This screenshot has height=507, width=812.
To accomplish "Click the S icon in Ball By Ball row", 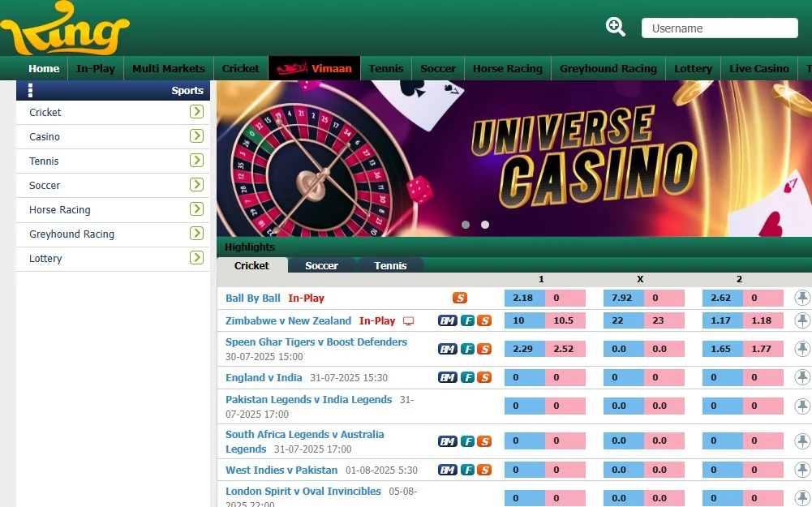I will click(460, 298).
